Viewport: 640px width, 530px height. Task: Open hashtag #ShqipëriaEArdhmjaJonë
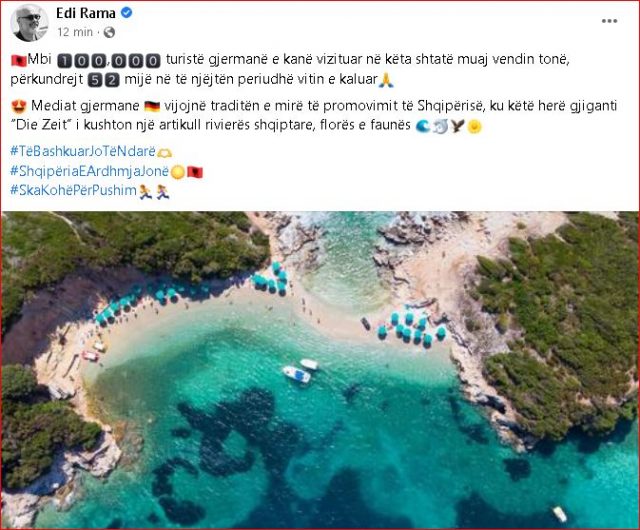click(89, 171)
